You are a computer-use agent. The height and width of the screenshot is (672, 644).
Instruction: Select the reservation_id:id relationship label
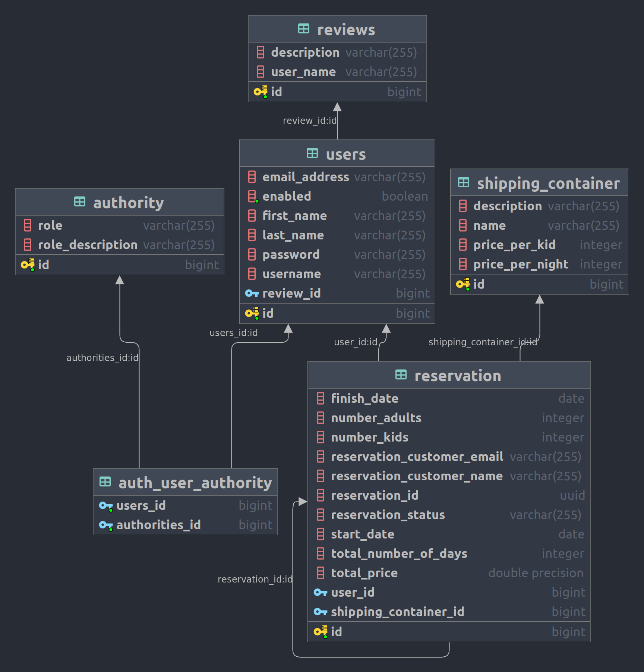[x=255, y=579]
